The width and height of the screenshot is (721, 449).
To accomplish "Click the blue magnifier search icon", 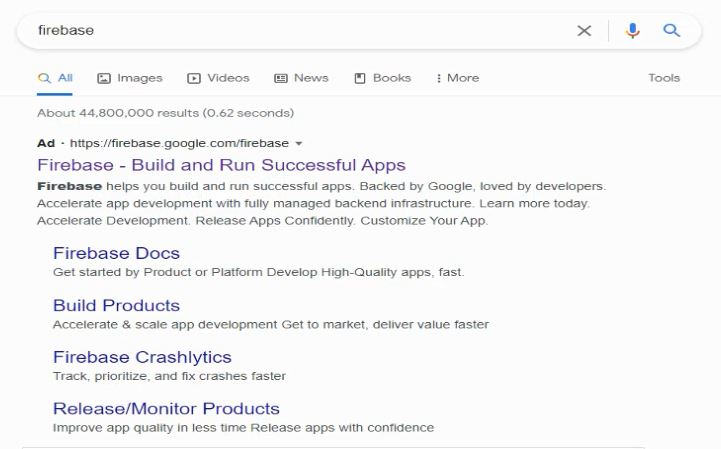I will (x=671, y=30).
